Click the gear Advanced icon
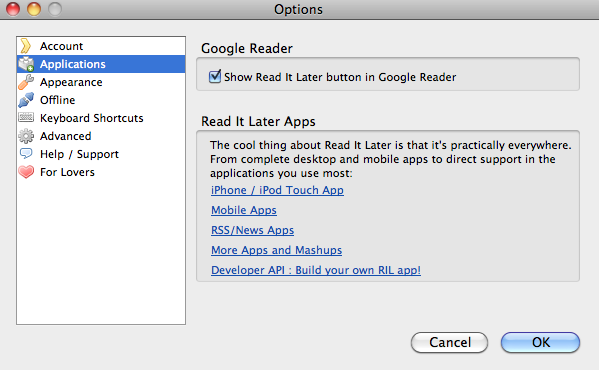 coord(26,136)
